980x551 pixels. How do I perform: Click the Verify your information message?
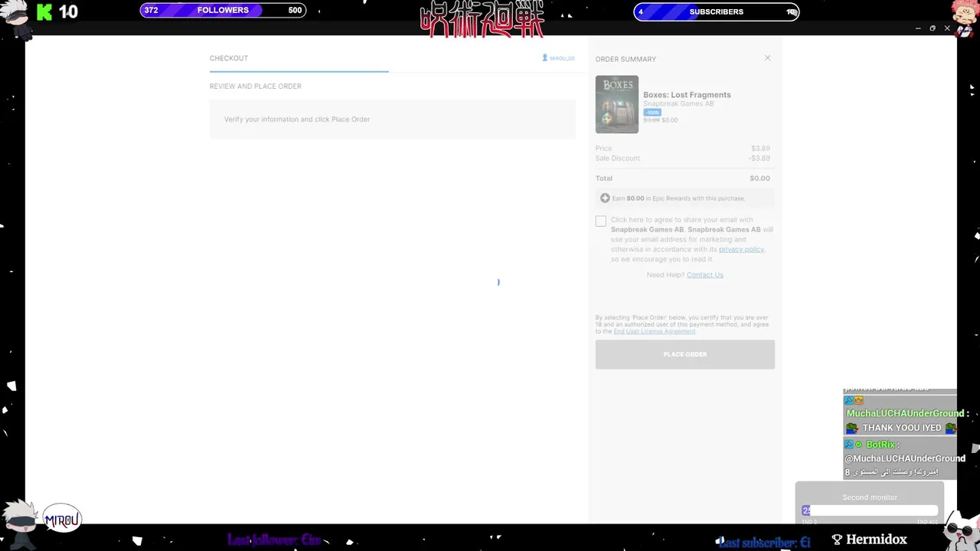297,119
